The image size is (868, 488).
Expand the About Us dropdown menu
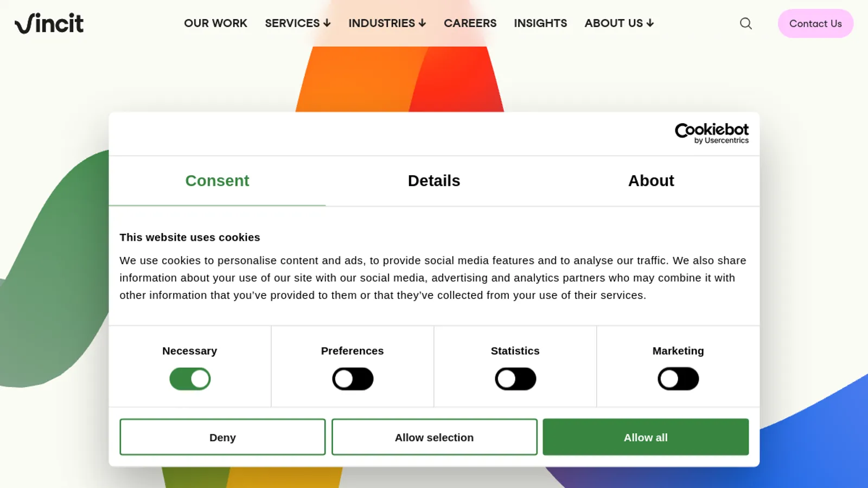click(x=619, y=23)
